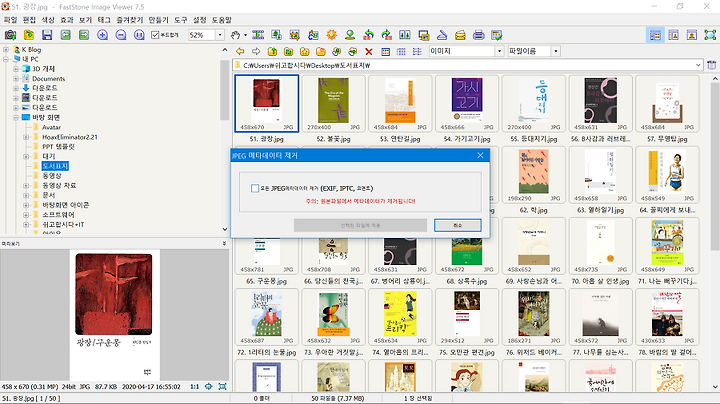Open the resize image tool

(276, 35)
